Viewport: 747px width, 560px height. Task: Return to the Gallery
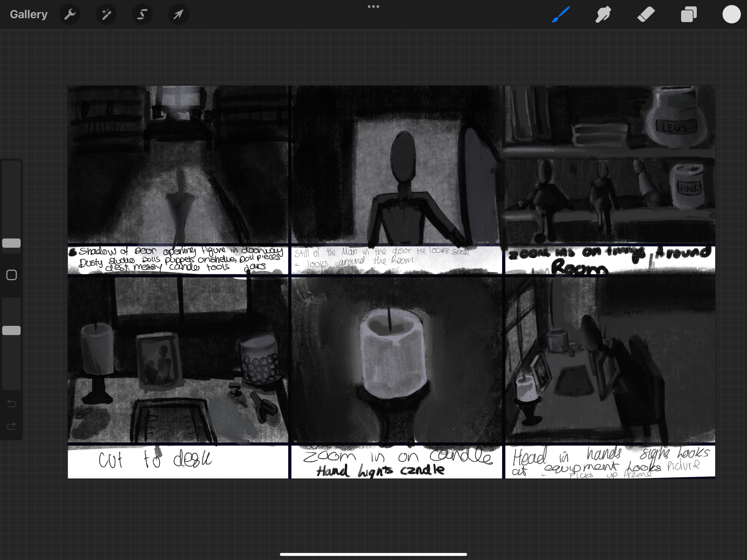29,15
